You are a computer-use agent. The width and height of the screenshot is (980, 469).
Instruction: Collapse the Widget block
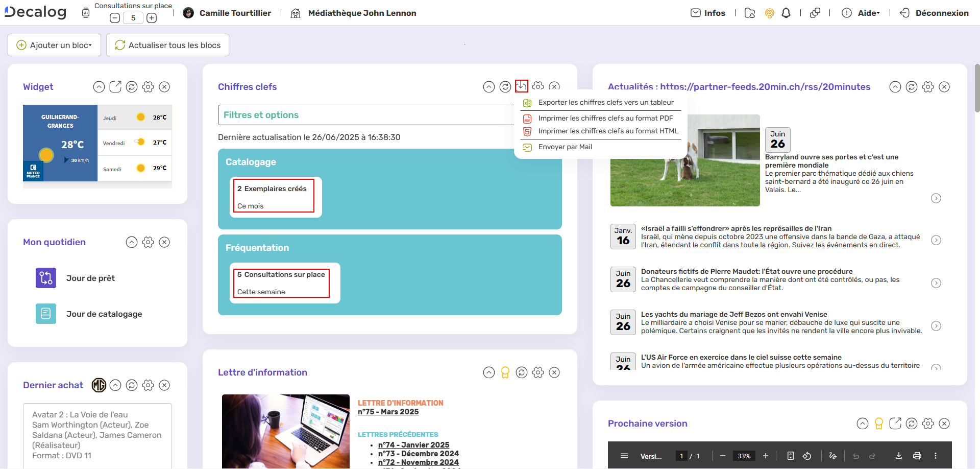(99, 87)
